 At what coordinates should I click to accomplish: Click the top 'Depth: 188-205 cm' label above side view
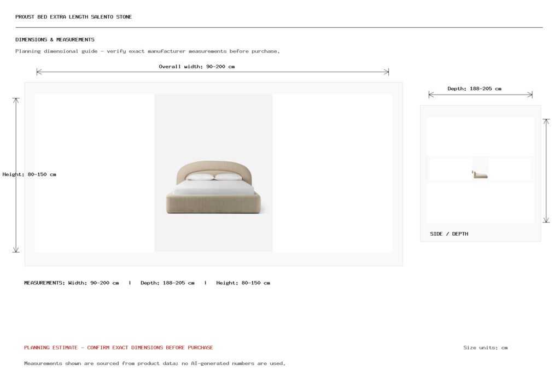pos(474,89)
